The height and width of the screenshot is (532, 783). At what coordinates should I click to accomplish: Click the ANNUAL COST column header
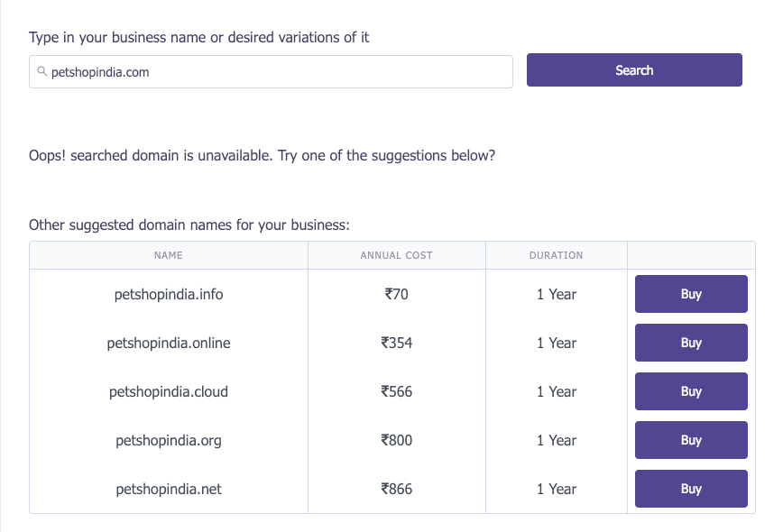pos(396,255)
